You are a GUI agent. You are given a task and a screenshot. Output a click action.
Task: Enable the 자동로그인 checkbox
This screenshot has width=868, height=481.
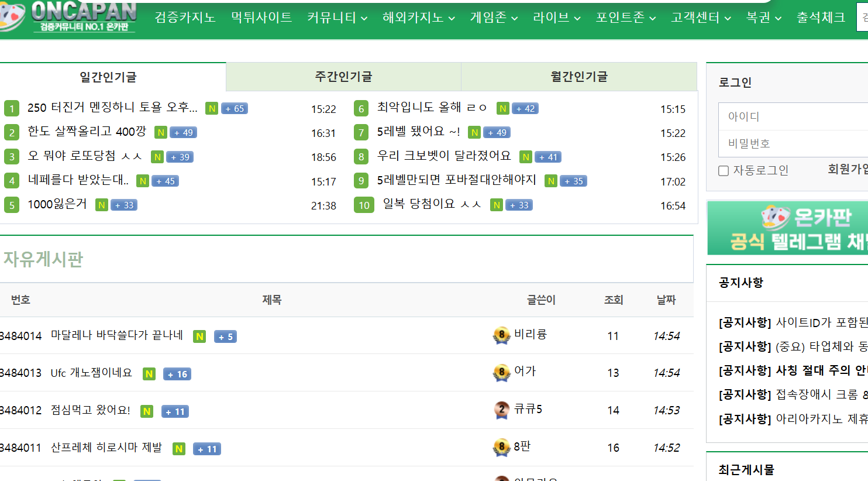pos(724,171)
